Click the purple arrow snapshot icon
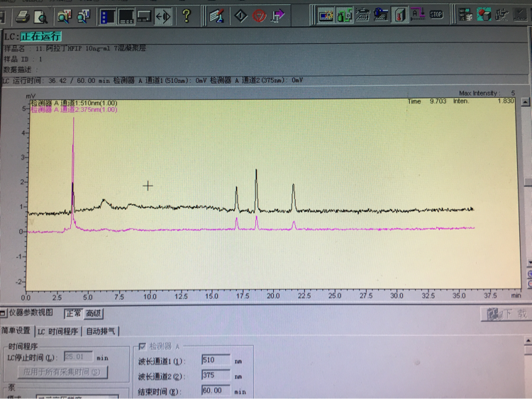This screenshot has height=399, width=532. (278, 16)
